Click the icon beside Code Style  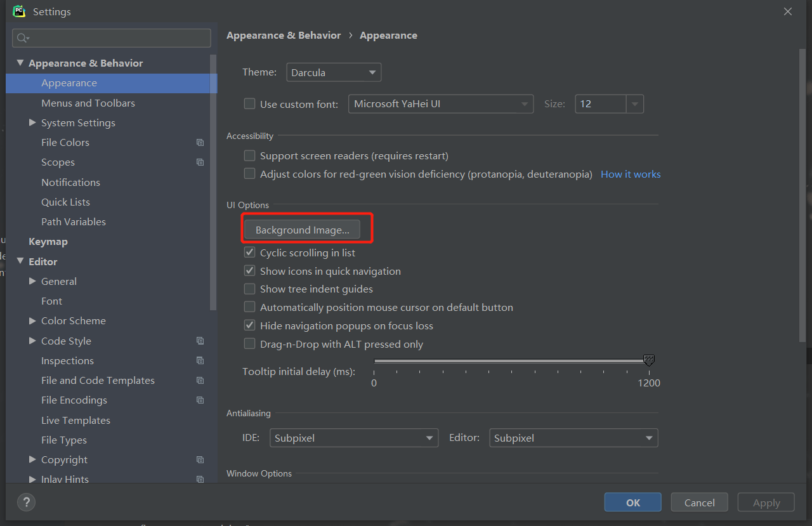200,341
